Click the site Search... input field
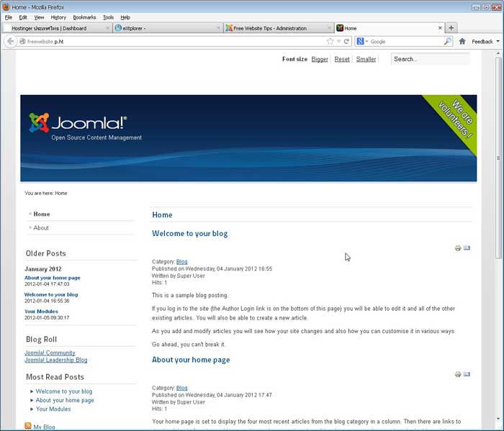Viewport: 504px width, 431px height. tap(430, 59)
